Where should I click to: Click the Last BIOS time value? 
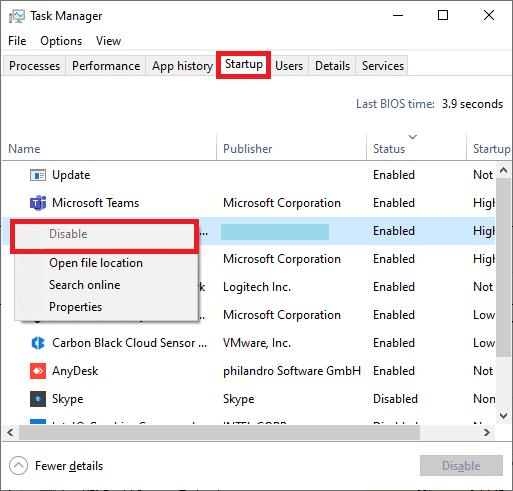472,104
